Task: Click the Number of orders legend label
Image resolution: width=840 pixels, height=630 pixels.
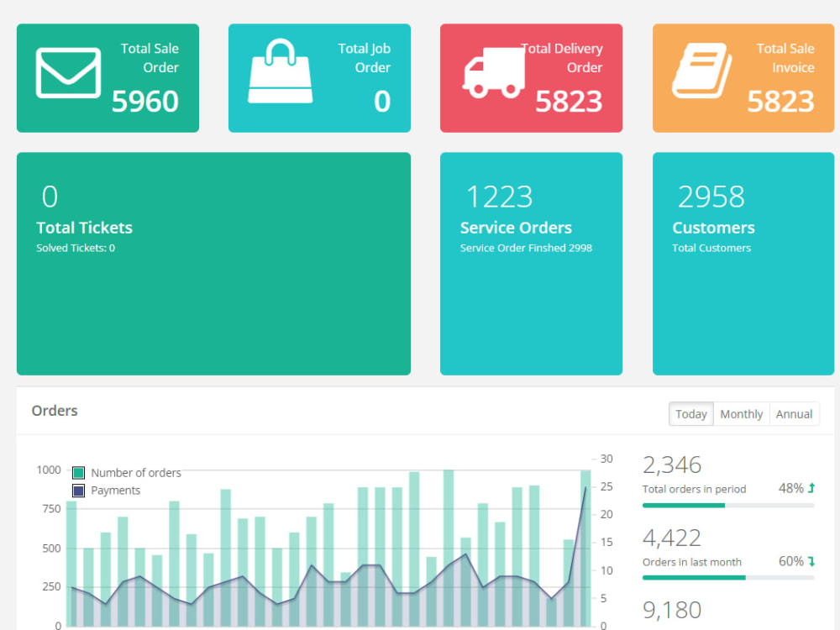Action: 136,472
